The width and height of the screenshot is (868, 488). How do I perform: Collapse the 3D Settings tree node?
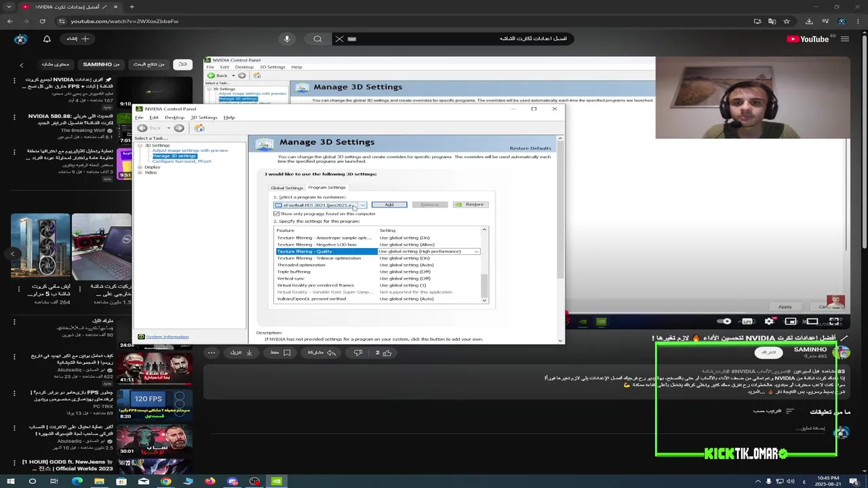(x=140, y=145)
